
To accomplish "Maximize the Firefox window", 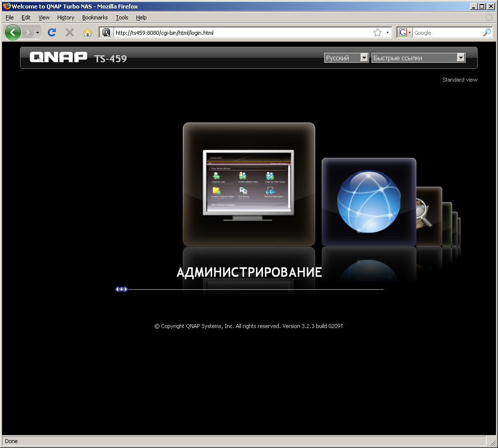I will (x=482, y=6).
